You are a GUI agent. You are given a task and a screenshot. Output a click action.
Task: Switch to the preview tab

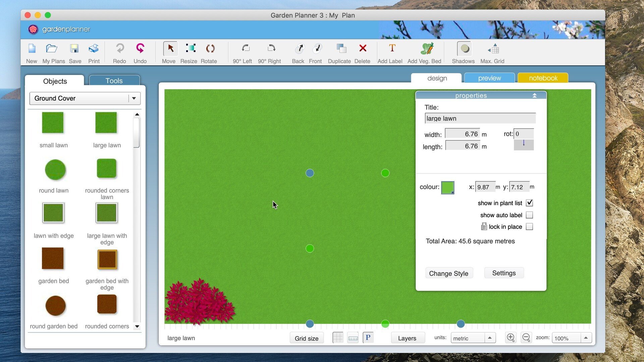tap(489, 78)
